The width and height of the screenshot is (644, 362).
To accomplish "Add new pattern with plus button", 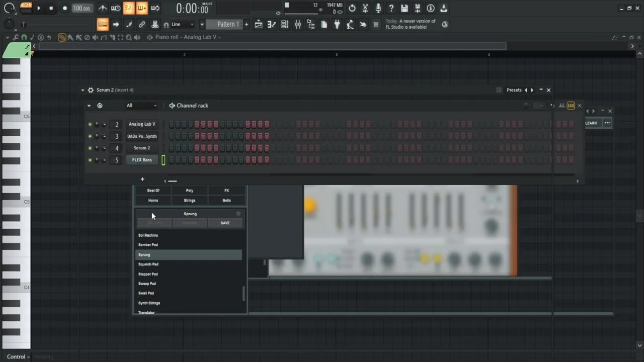I will click(x=246, y=24).
